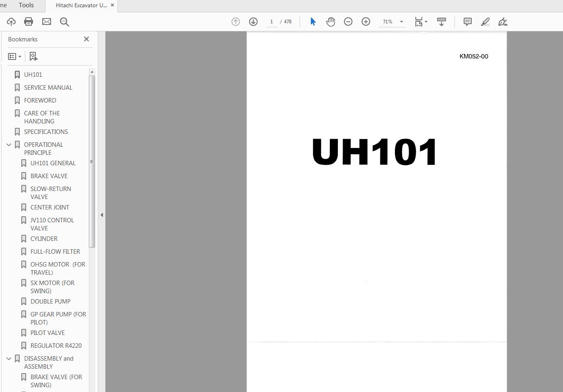Viewport: 563px width, 392px height.
Task: Open bookmark options list menu
Action: coord(15,57)
